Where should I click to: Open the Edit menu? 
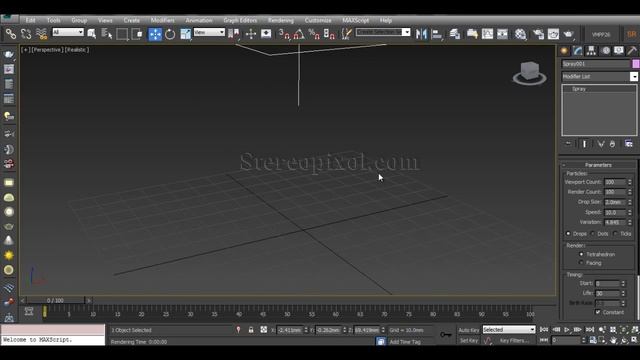click(x=31, y=20)
